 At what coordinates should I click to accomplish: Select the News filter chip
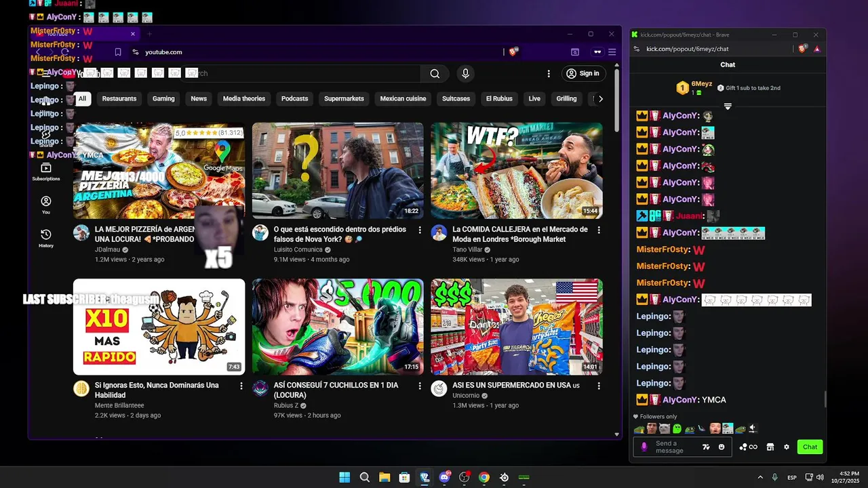point(199,98)
